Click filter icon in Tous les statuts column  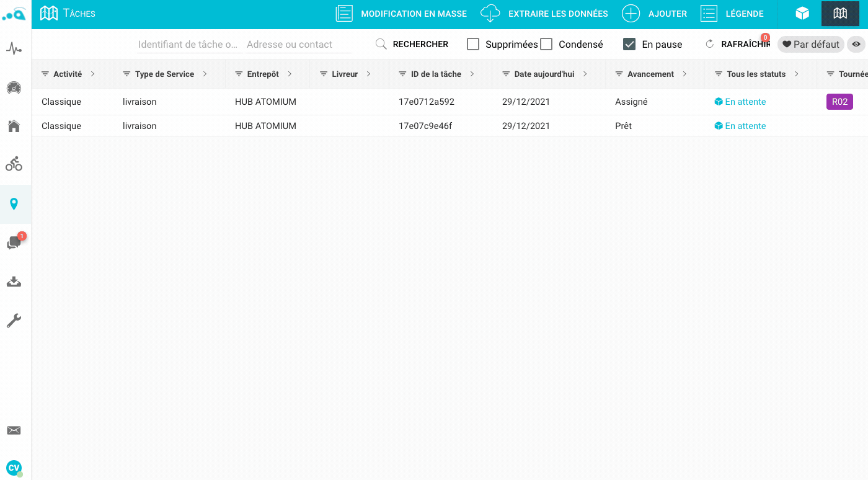pyautogui.click(x=719, y=74)
